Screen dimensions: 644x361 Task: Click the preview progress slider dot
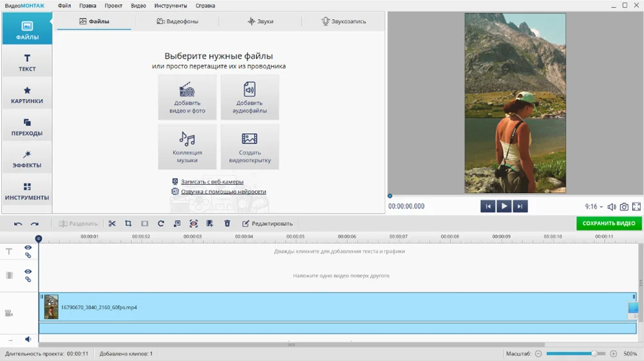390,196
